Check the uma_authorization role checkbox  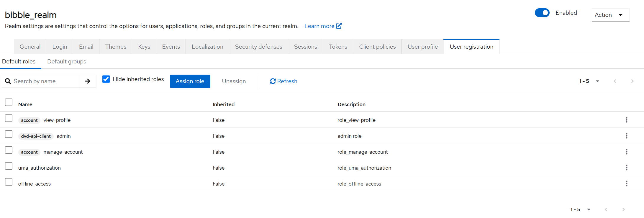click(x=9, y=166)
